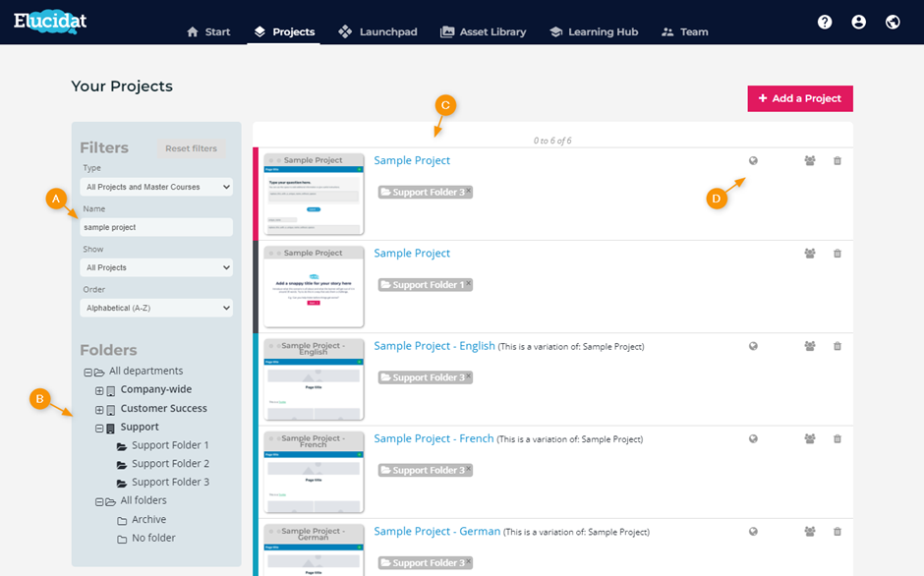The height and width of the screenshot is (576, 924).
Task: Delete the first Sample Project via trash icon
Action: coord(837,160)
